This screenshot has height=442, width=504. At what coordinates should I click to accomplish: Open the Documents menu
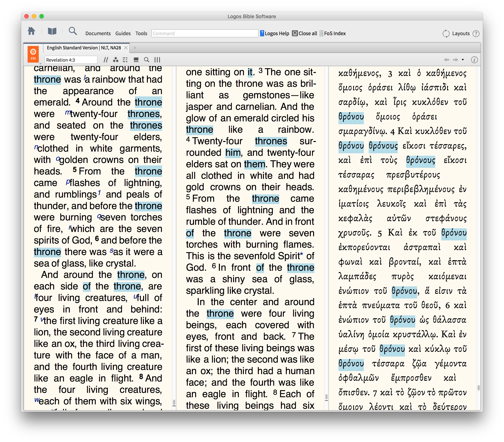[98, 33]
